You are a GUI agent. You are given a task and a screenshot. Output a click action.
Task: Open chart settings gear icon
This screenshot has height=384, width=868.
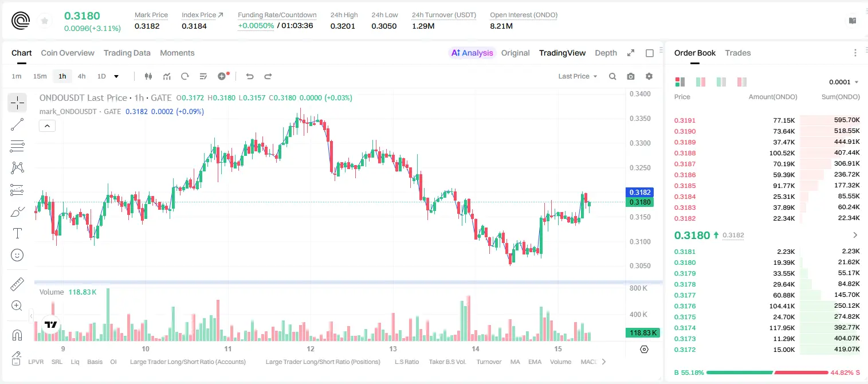(649, 76)
